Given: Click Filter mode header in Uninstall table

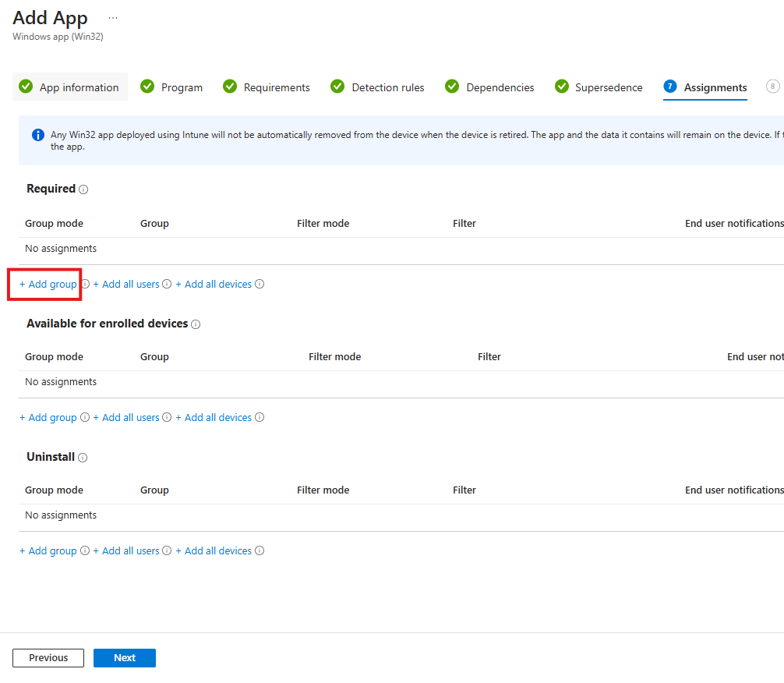Looking at the screenshot, I should pyautogui.click(x=323, y=490).
